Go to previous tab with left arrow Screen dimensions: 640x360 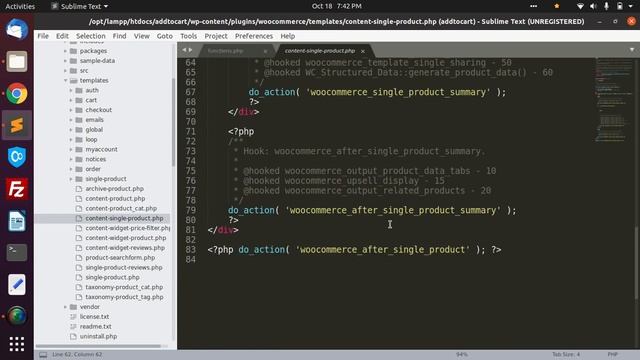184,50
